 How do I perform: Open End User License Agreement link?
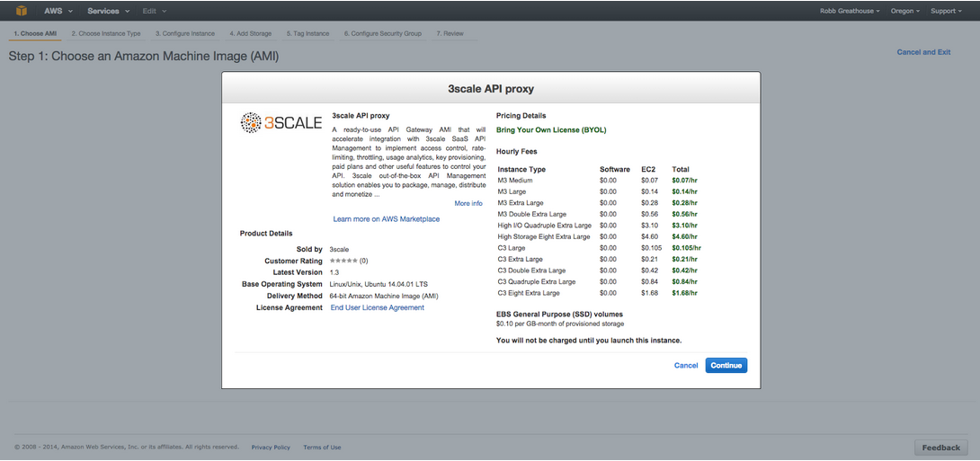(x=377, y=308)
